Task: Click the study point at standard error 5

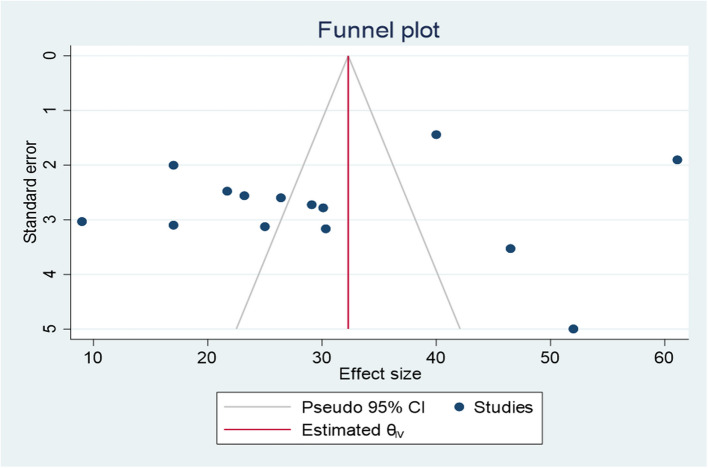Action: (573, 329)
